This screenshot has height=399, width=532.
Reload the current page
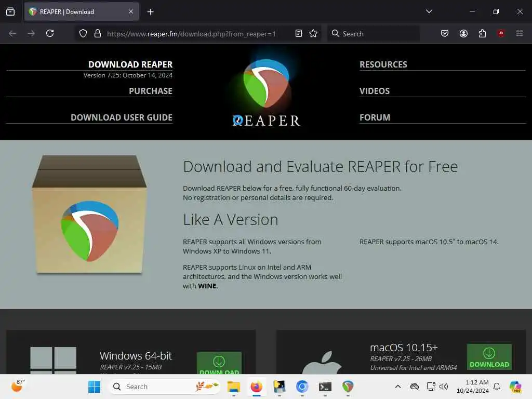coord(50,33)
